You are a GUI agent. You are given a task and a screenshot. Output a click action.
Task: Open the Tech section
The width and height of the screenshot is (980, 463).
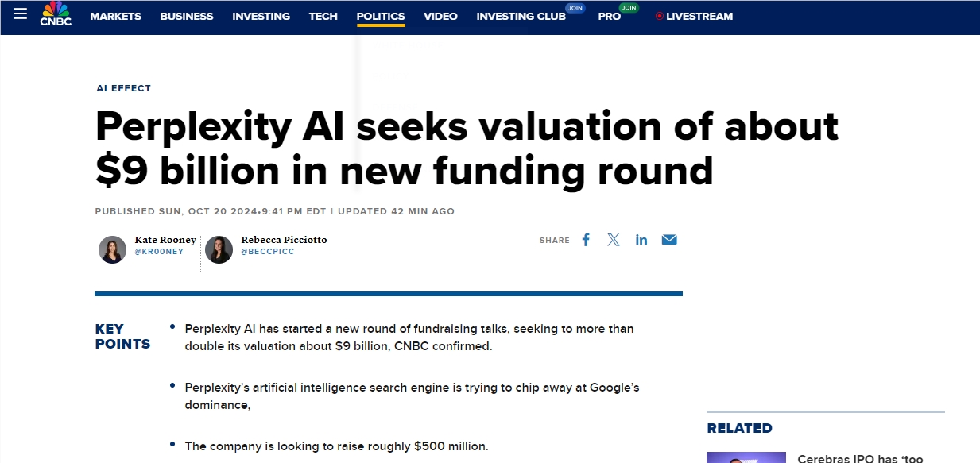323,16
